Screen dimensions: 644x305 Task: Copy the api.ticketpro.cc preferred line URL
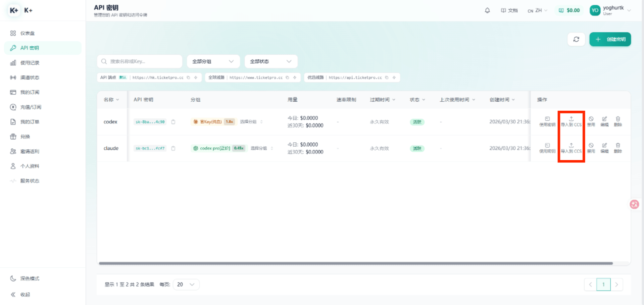[387, 78]
